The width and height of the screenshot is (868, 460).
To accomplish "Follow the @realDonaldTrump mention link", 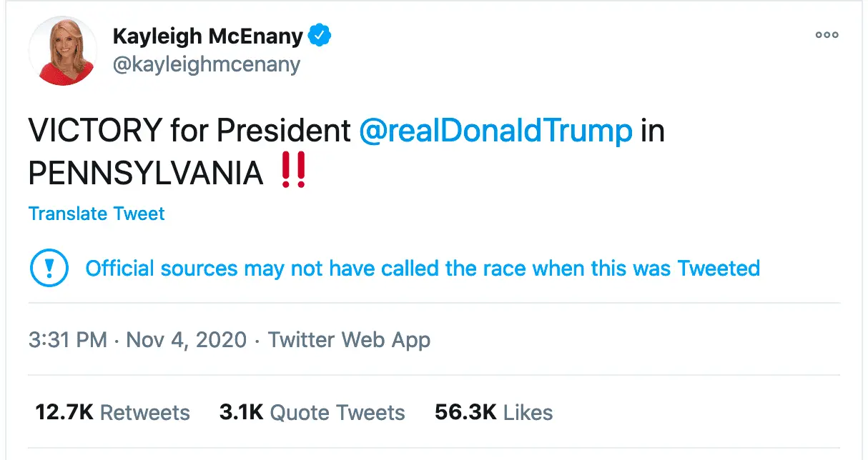I will [495, 131].
